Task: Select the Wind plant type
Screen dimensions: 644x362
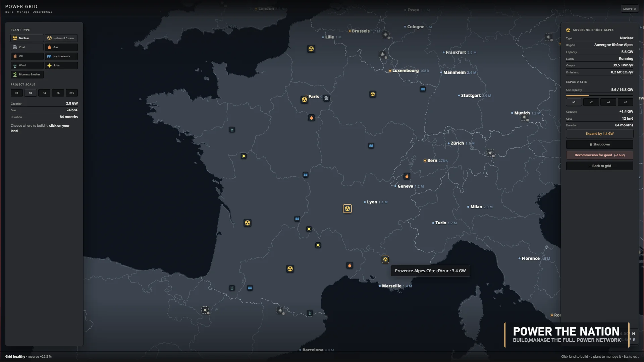Action: tap(27, 65)
